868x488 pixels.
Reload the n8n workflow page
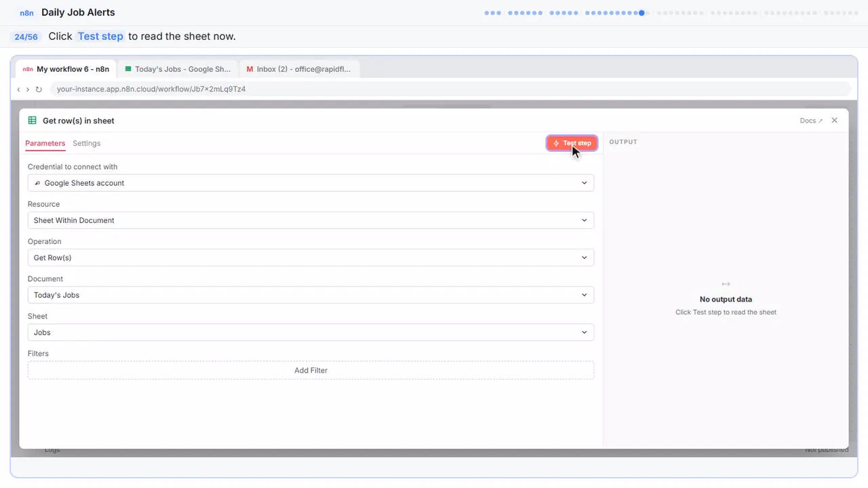pyautogui.click(x=39, y=89)
